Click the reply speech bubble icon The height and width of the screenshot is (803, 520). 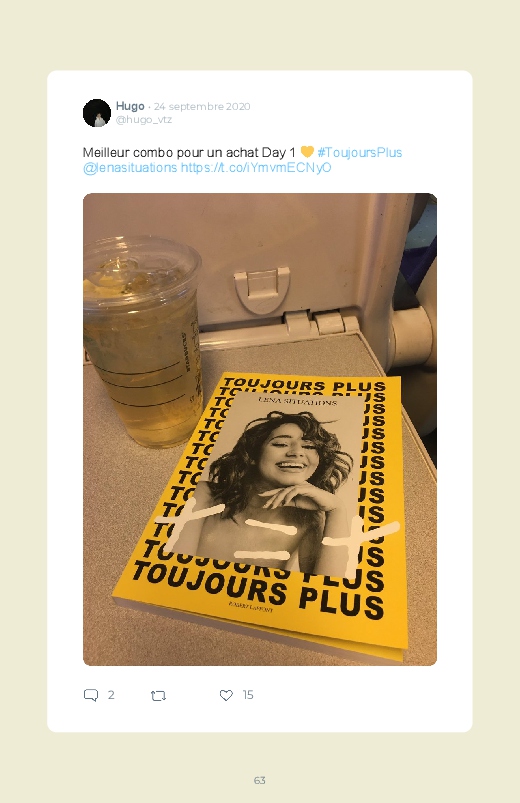[x=91, y=695]
